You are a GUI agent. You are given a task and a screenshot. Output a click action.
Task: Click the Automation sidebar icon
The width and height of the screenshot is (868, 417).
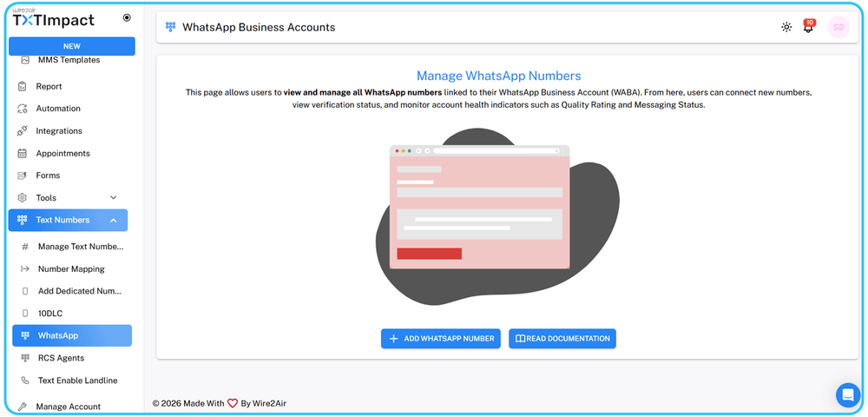coord(23,109)
